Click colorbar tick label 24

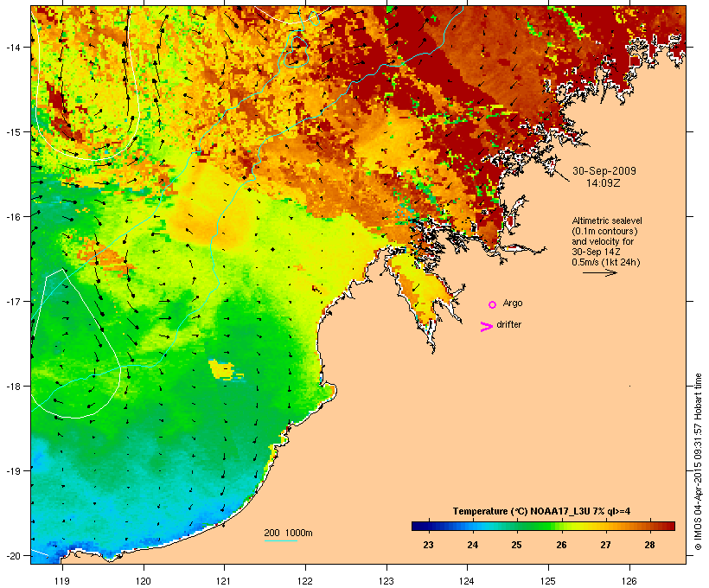(x=472, y=545)
